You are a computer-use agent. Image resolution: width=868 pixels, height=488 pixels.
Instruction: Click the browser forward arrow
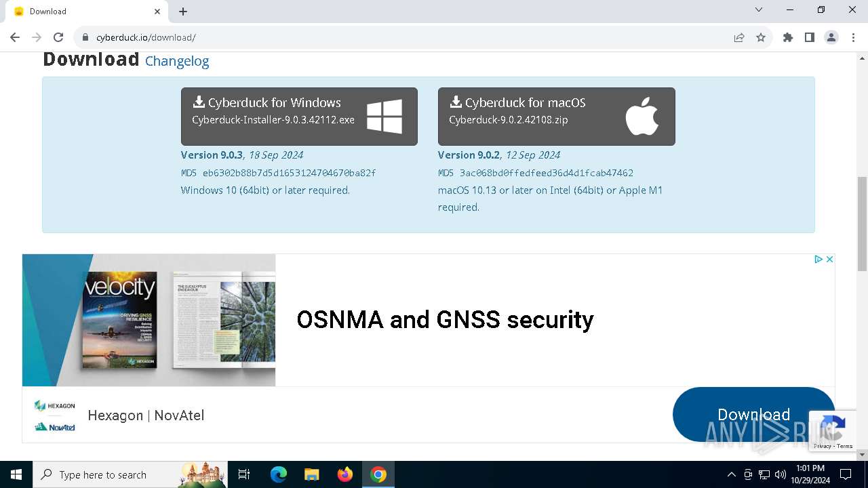point(37,38)
